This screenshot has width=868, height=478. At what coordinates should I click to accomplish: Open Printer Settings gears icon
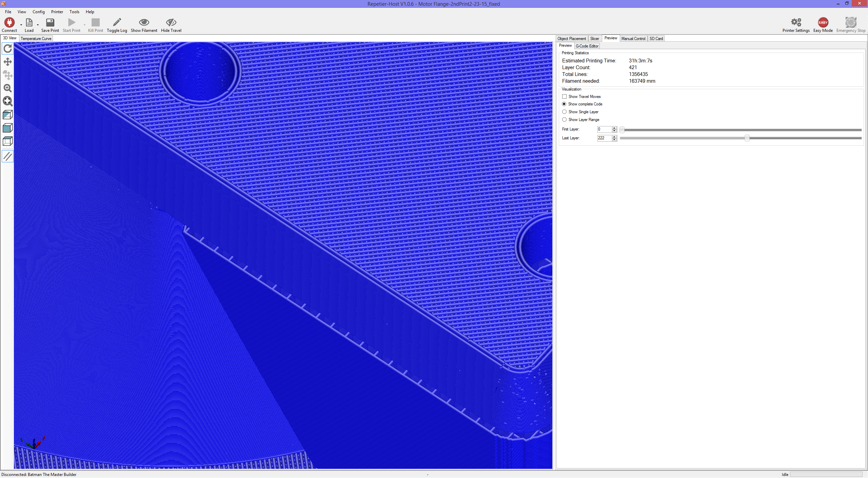point(796,23)
